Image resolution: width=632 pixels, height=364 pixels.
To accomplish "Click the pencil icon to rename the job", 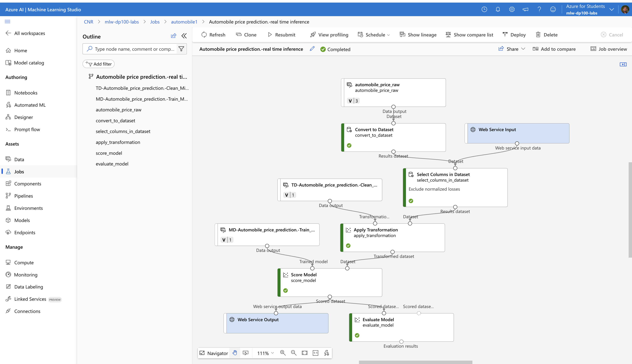I will [x=312, y=49].
